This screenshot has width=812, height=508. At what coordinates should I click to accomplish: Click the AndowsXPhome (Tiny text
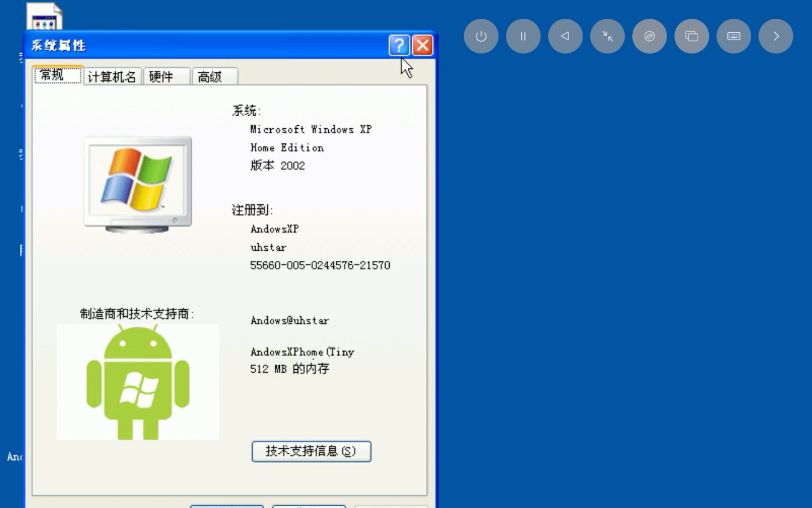302,352
